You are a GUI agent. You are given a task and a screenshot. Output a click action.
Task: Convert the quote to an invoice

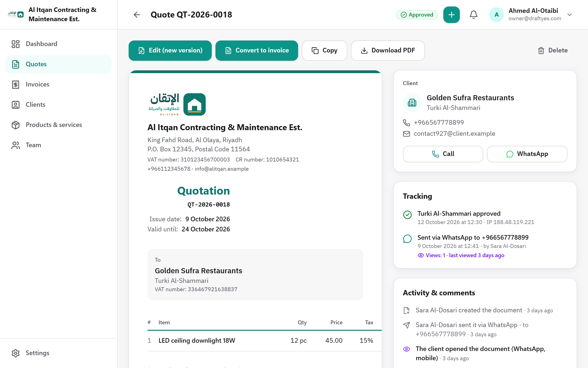(x=257, y=50)
